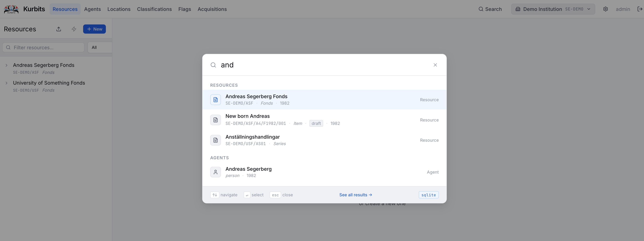Screen dimensions: 644x241
Task: Click the document icon for Anställningshandlingar
Action: [x=216, y=140]
